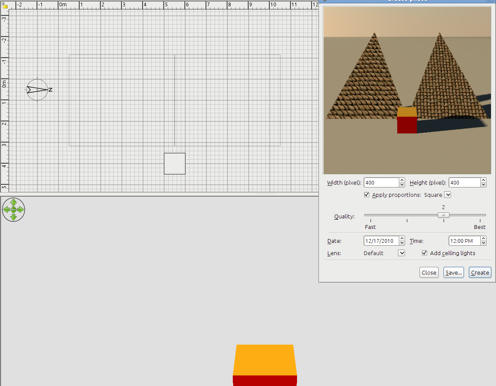Increase the Time stepper value

point(483,238)
